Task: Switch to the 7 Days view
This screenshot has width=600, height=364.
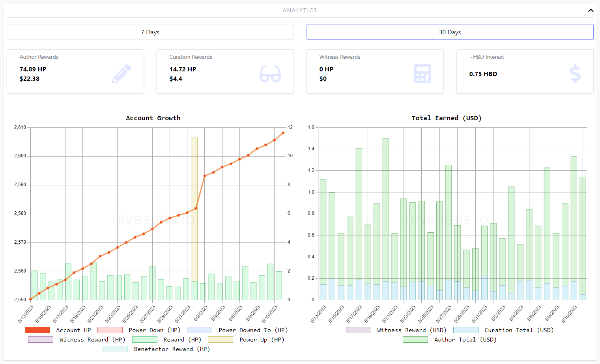Action: coord(150,32)
